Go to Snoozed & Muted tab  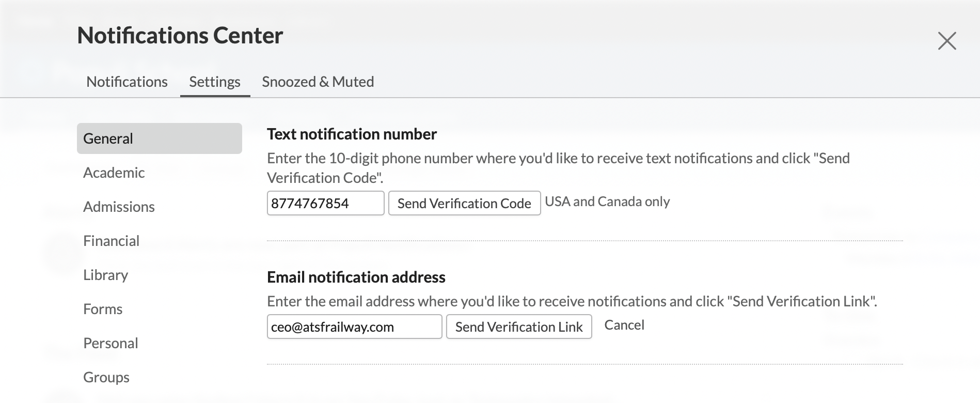318,82
